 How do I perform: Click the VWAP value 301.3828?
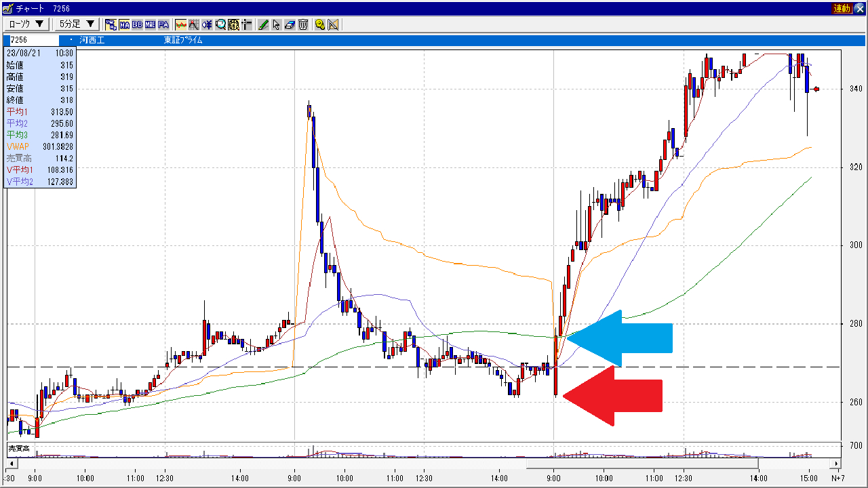pos(57,146)
